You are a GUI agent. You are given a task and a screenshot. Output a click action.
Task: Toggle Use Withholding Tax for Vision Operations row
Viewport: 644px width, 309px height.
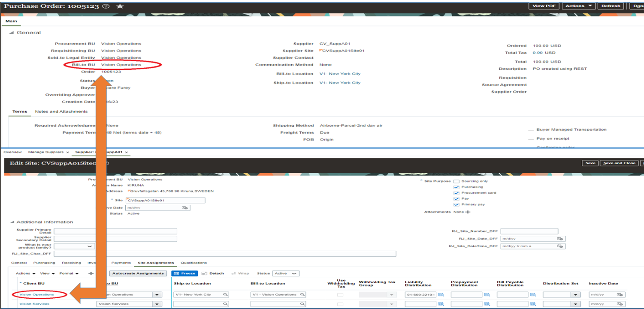340,295
